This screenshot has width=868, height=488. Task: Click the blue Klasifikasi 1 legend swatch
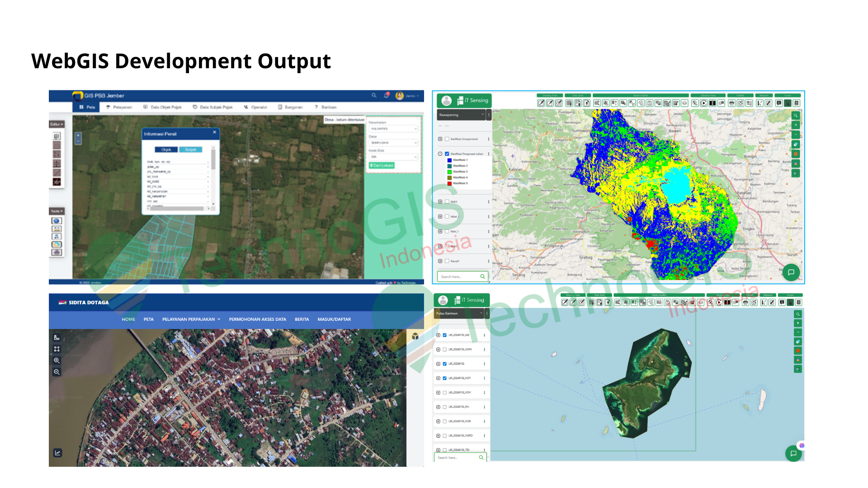449,160
